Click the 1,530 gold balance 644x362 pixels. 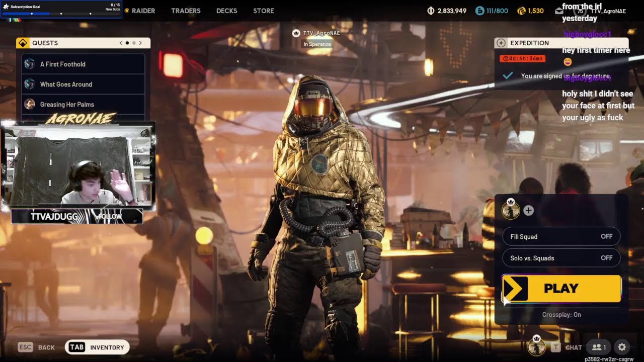(536, 11)
